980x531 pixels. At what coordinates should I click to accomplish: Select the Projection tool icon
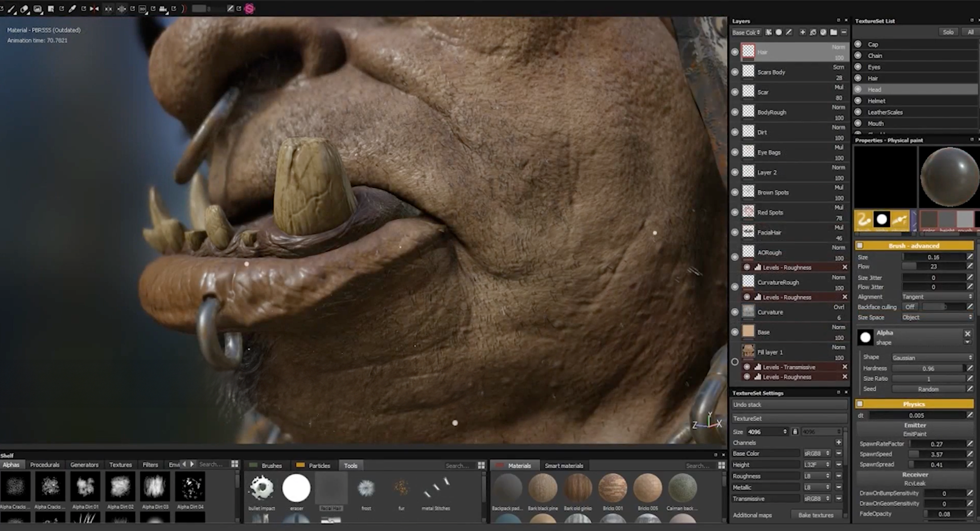click(38, 8)
